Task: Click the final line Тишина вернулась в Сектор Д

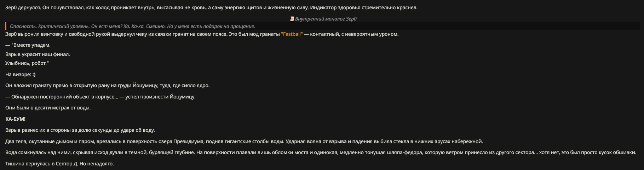Action: [59, 164]
